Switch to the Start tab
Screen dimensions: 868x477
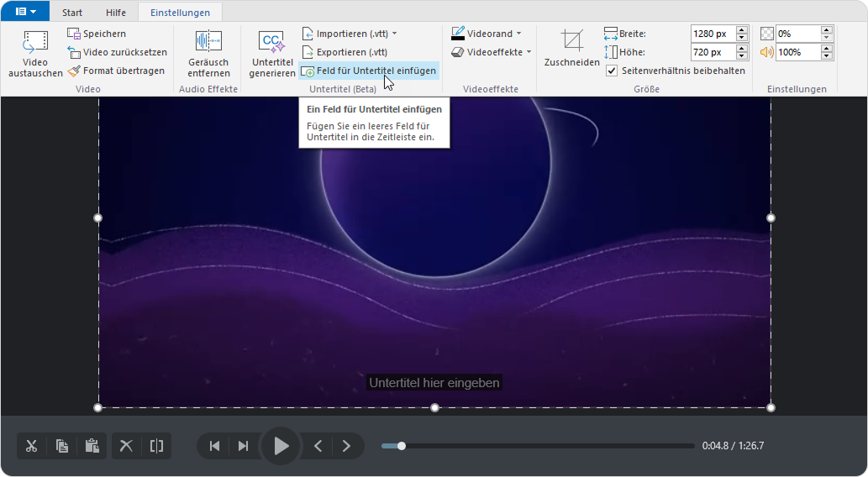click(x=72, y=12)
